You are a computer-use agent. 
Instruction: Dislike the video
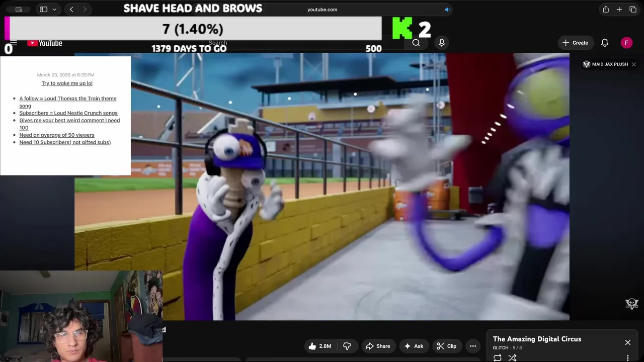click(x=347, y=346)
